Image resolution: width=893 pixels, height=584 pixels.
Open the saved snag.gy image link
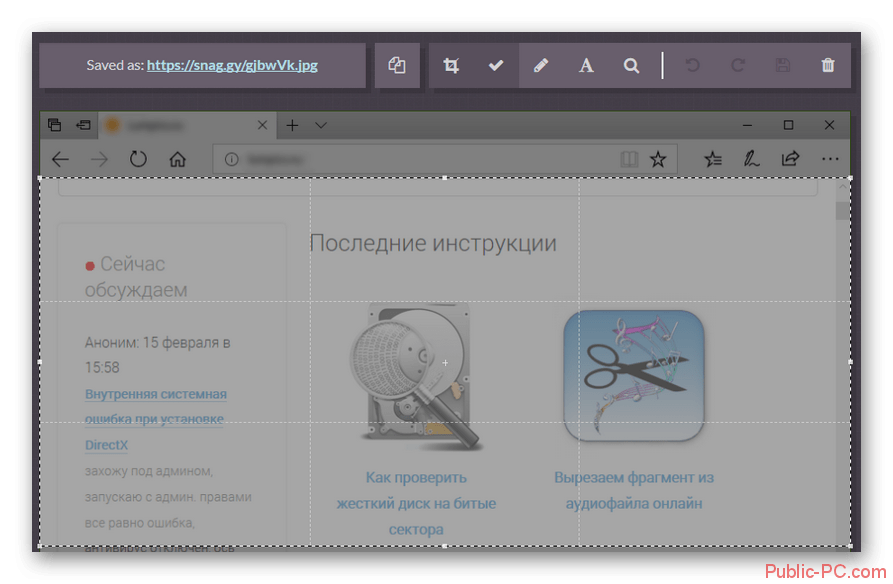coord(232,65)
